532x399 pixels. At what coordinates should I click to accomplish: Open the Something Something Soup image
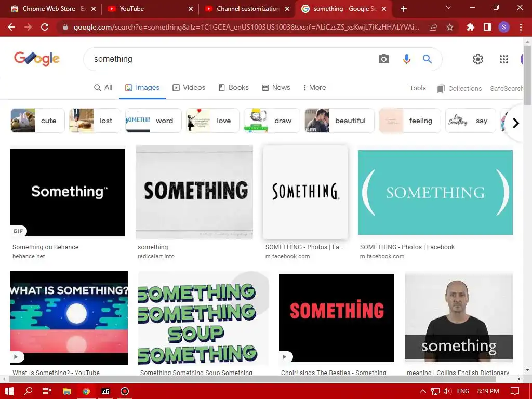[203, 318]
